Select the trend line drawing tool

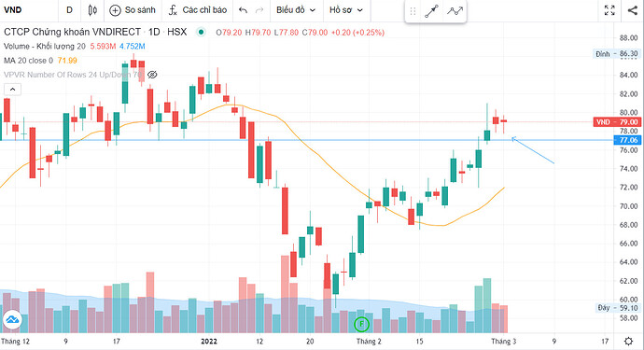[x=431, y=11]
